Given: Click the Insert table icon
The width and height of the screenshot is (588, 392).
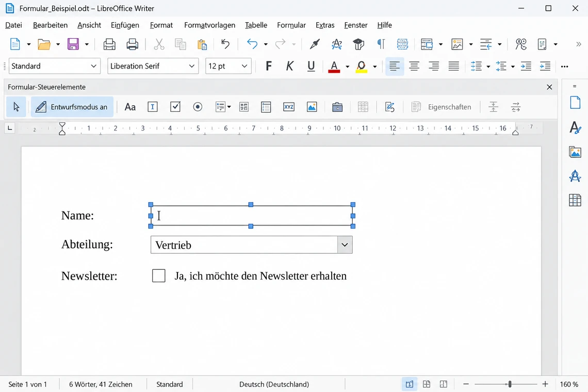Looking at the screenshot, I should coord(427,44).
